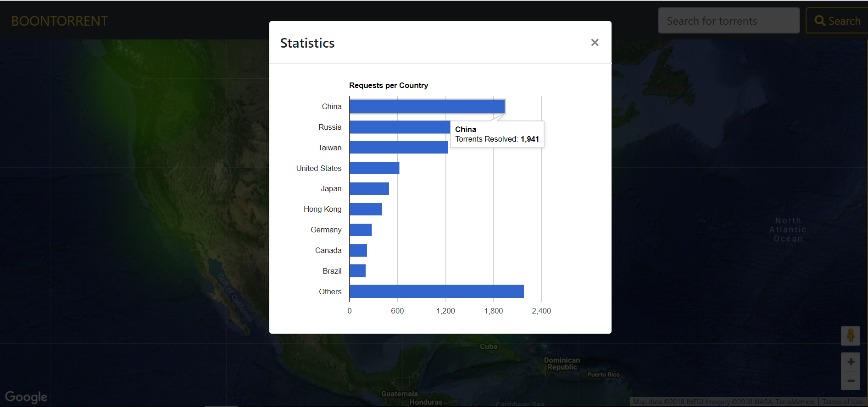Open Street View pegman icon
The height and width of the screenshot is (407, 868).
point(850,335)
